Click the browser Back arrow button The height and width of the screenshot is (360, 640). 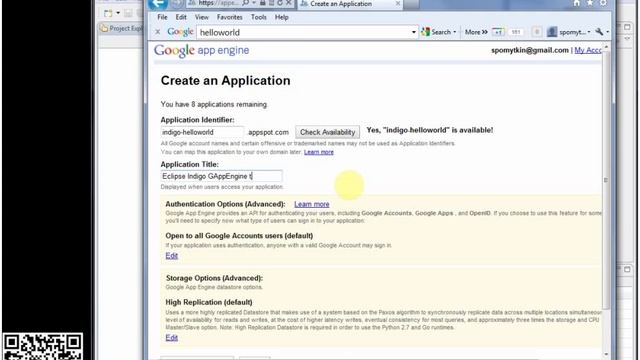[158, 4]
